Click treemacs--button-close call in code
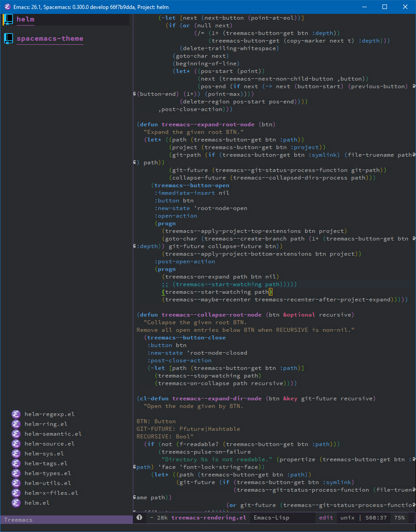416x532 pixels. [187, 338]
